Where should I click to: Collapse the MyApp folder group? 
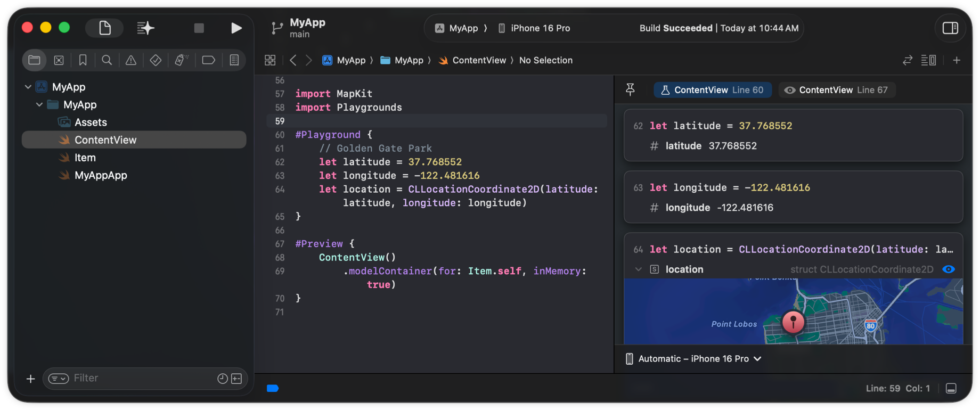39,104
